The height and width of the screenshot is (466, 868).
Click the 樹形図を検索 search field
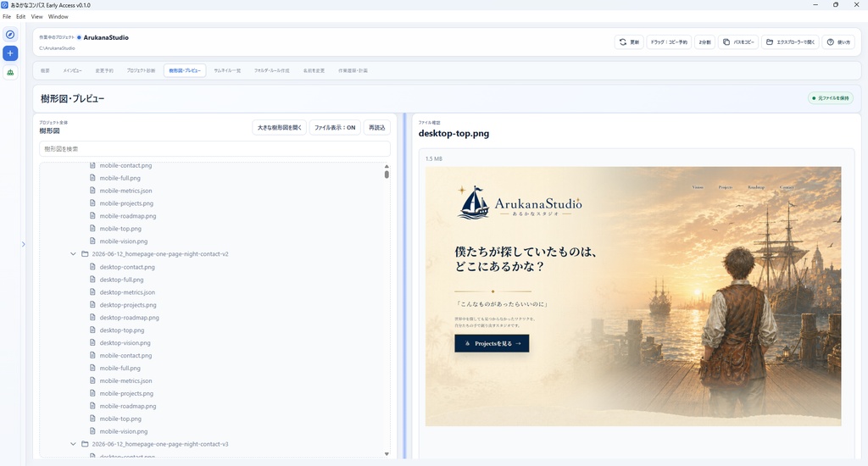coord(214,149)
